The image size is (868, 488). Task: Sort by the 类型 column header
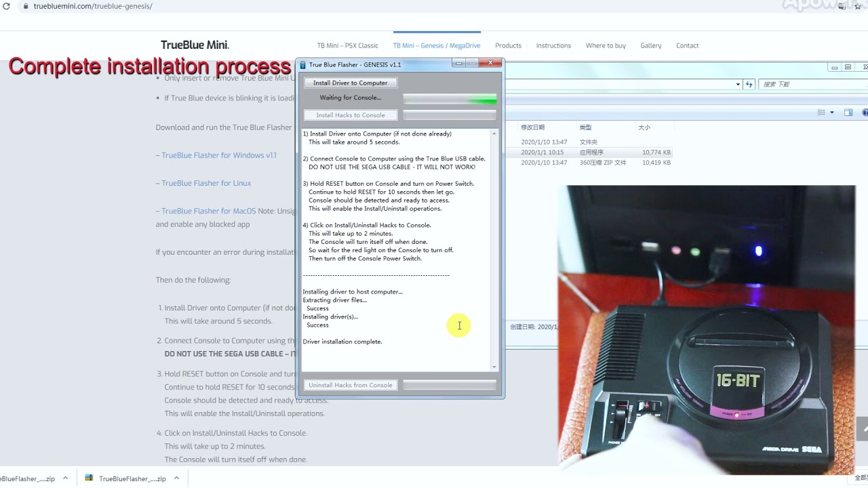point(585,127)
